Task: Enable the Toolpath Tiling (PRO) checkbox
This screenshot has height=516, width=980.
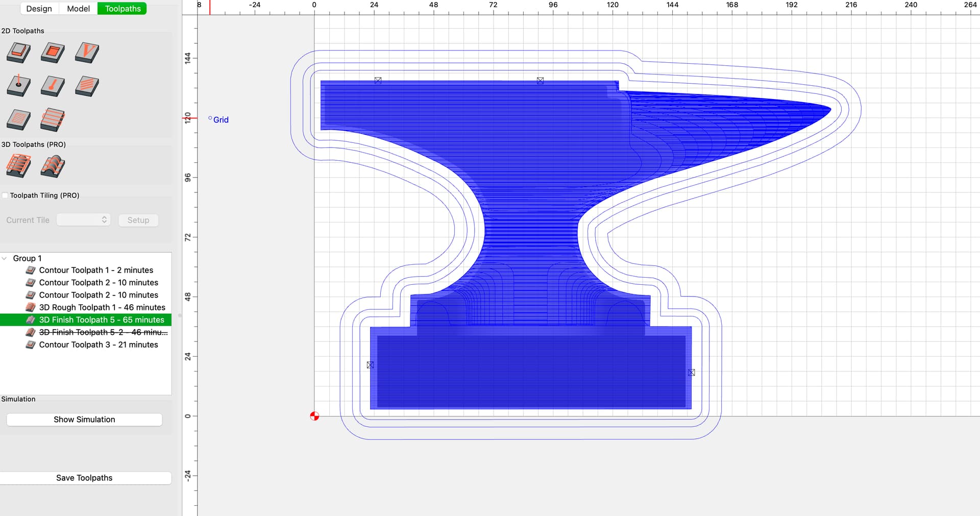Action: [x=5, y=195]
